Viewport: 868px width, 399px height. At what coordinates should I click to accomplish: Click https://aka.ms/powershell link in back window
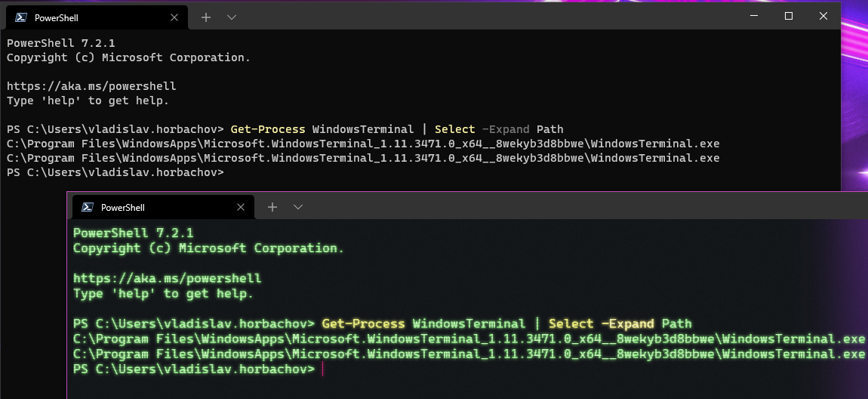(x=91, y=86)
